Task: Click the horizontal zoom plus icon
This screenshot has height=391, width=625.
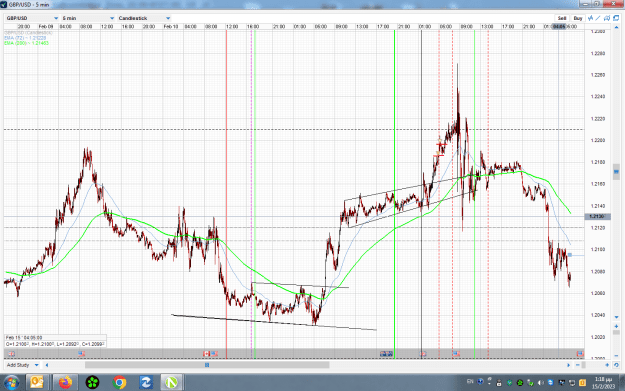Action: 607,365
